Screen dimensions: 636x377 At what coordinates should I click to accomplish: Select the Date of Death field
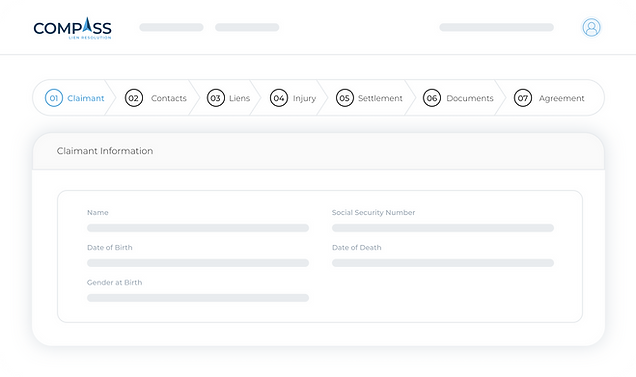point(443,263)
